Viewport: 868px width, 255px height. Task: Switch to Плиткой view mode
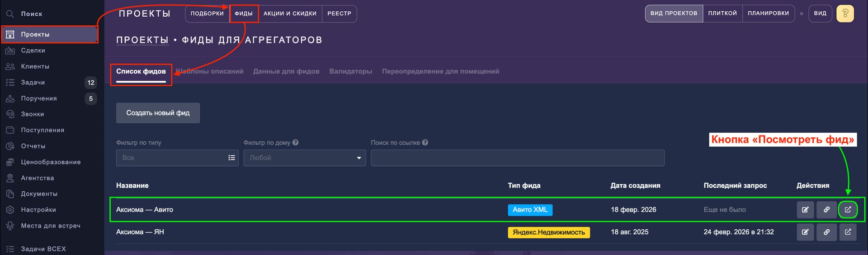(x=722, y=14)
